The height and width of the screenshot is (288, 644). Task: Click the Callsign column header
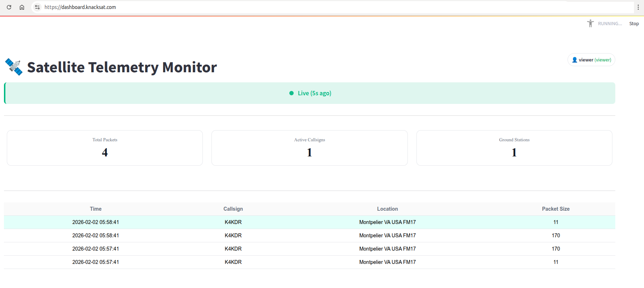click(x=233, y=209)
